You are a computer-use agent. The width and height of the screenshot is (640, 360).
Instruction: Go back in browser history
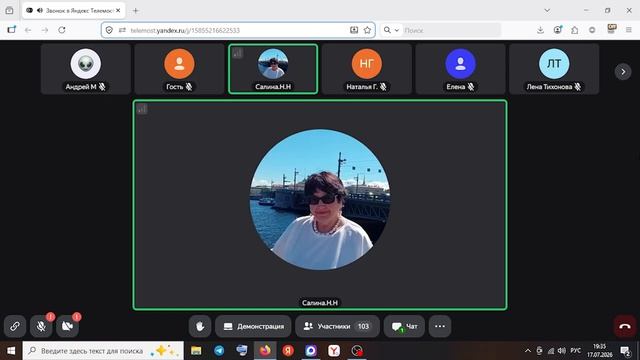tap(28, 30)
